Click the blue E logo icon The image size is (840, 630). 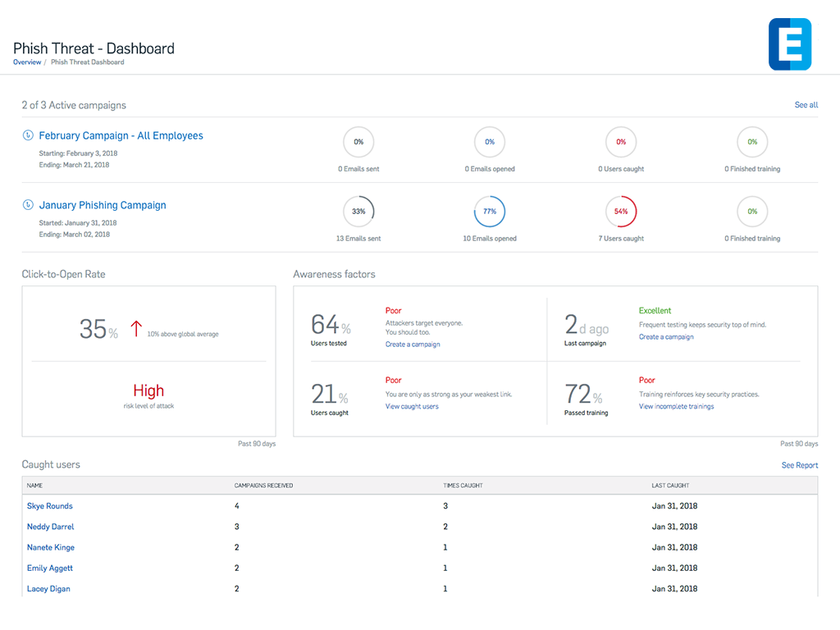[789, 43]
